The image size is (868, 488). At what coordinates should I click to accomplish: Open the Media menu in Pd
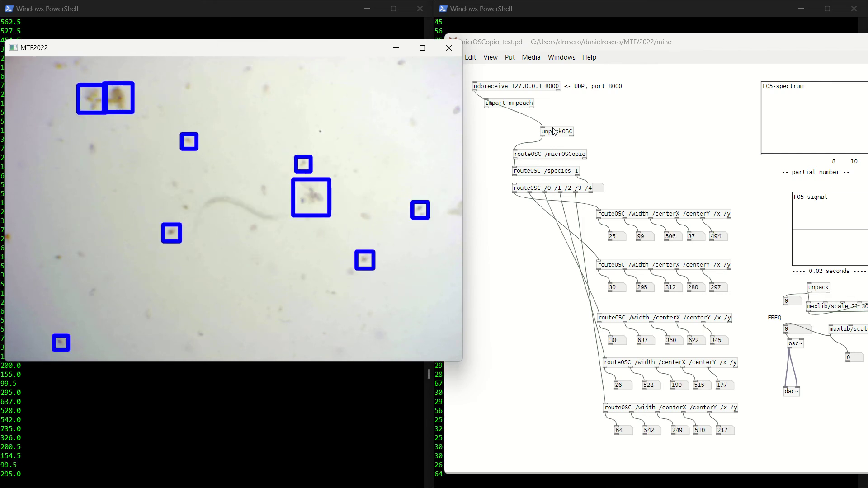point(531,57)
